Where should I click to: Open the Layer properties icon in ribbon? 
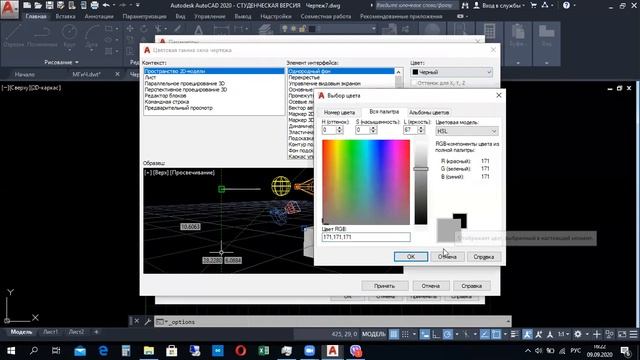pos(265,29)
